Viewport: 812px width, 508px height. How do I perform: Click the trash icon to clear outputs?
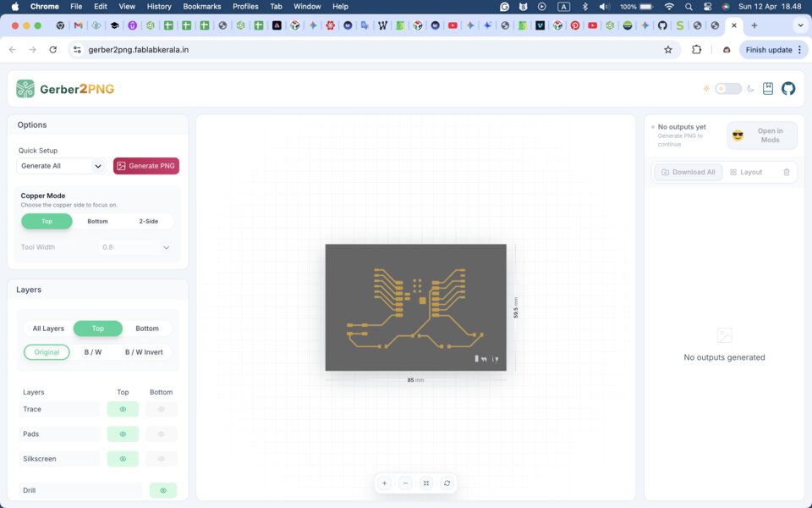coord(786,172)
